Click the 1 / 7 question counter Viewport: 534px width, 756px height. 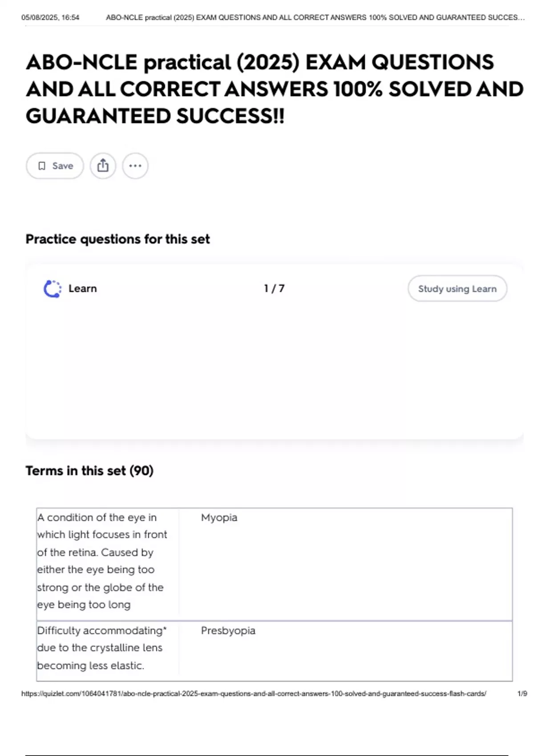point(274,289)
